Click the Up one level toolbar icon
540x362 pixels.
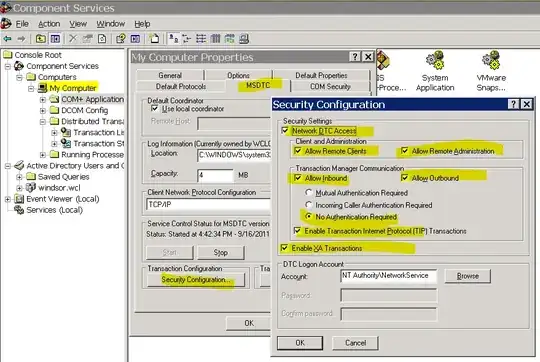tap(41, 39)
